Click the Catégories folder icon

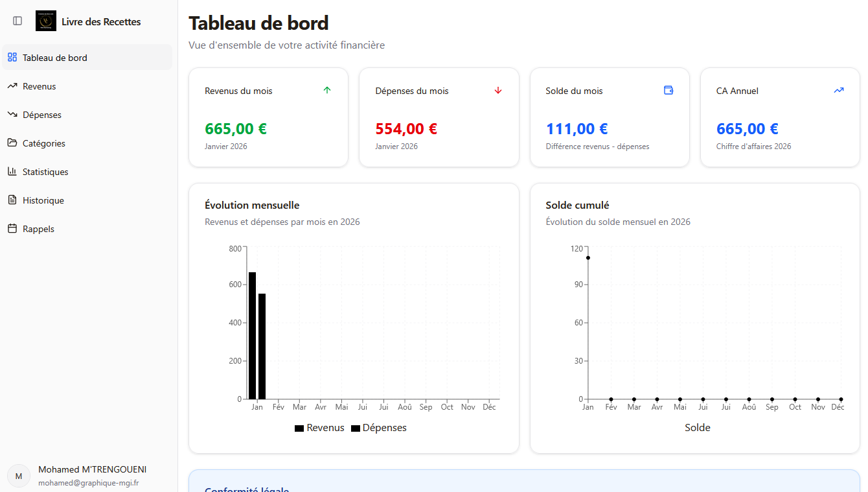click(x=12, y=143)
